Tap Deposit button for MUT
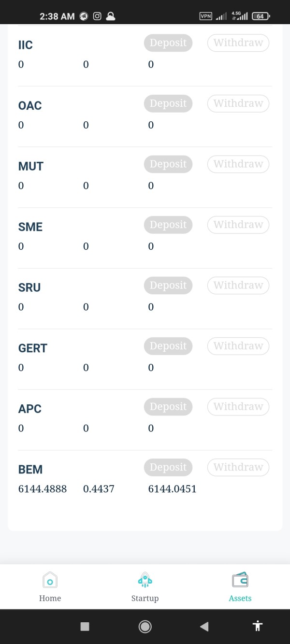Screen dimensions: 290x644 tap(168, 164)
